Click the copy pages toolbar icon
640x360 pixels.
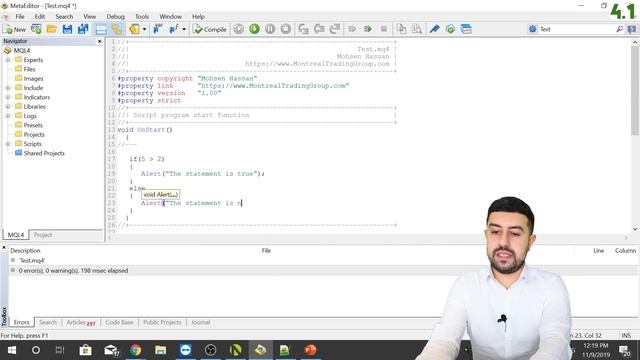coord(401,29)
